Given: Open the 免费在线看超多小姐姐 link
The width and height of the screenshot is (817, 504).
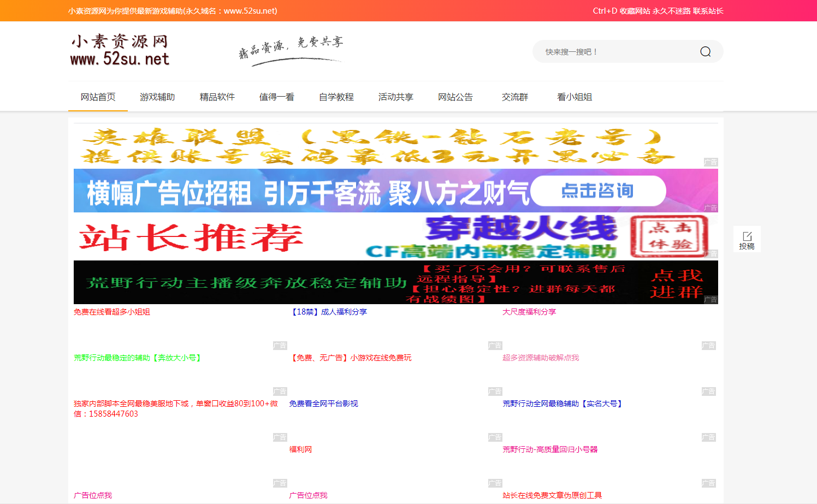Looking at the screenshot, I should pyautogui.click(x=112, y=312).
